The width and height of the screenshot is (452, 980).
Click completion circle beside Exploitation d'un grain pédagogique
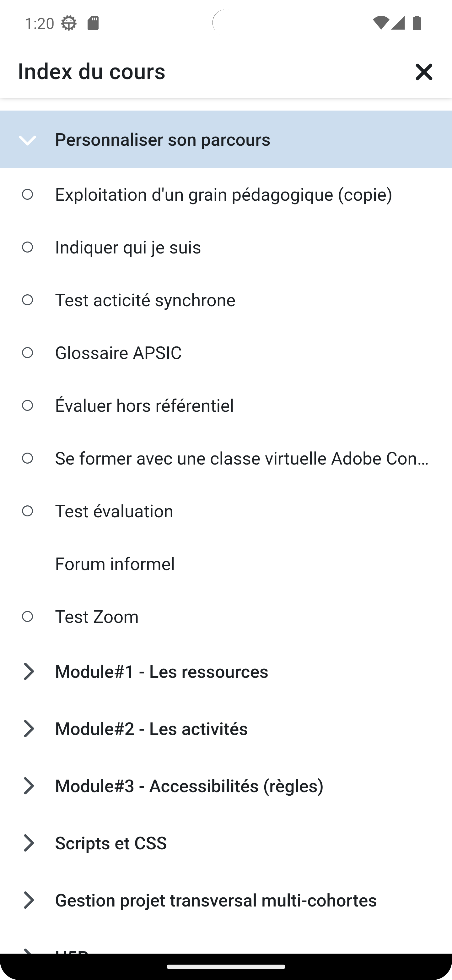27,194
